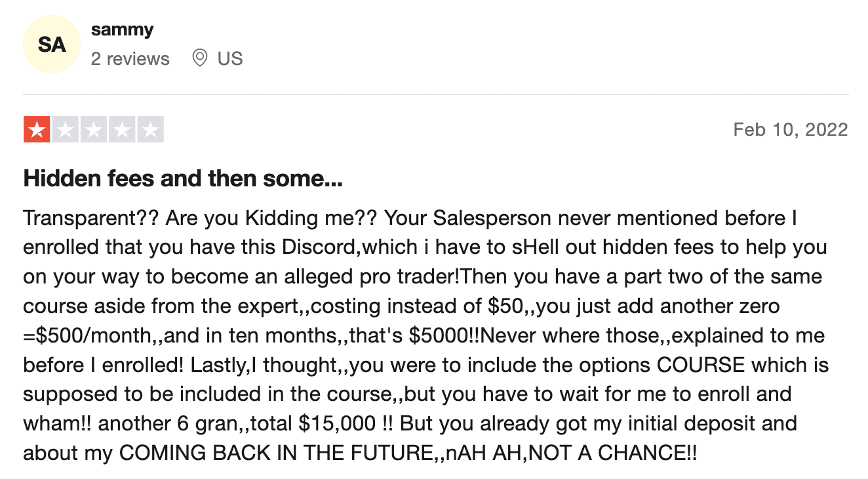Open the 'Hidden fees and then some...' title

click(x=183, y=178)
